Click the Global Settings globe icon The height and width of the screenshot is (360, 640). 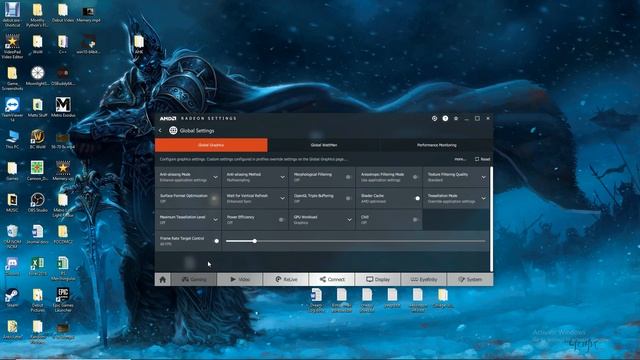pos(173,131)
